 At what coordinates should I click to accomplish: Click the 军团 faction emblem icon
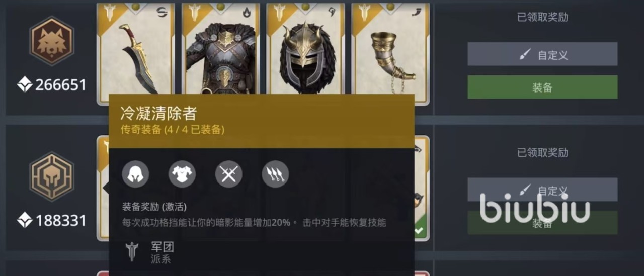coord(132,251)
